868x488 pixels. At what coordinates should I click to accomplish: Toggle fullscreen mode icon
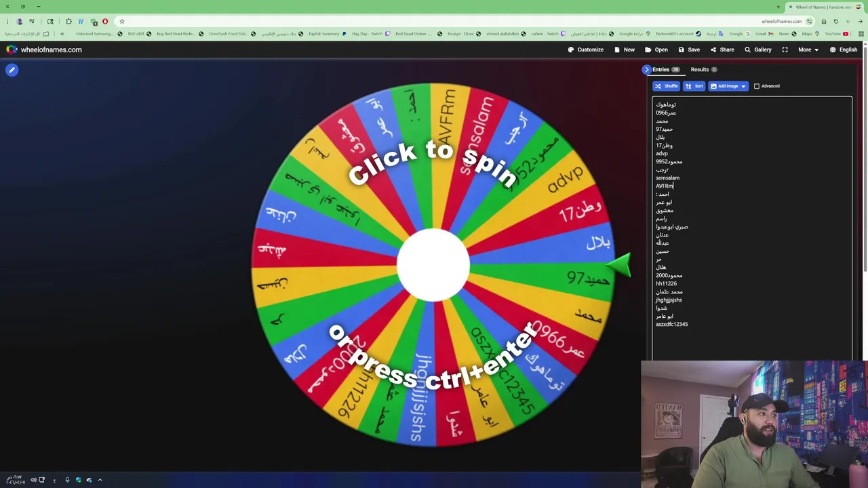point(785,49)
